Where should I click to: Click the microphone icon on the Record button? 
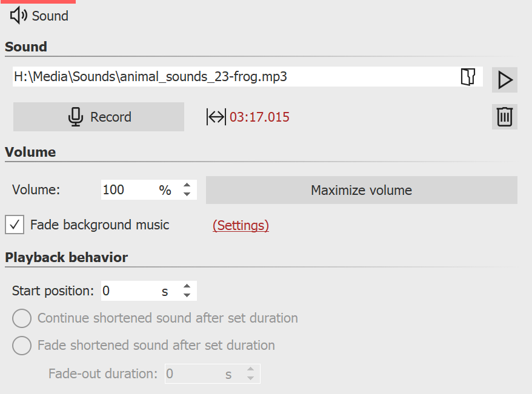tap(75, 116)
